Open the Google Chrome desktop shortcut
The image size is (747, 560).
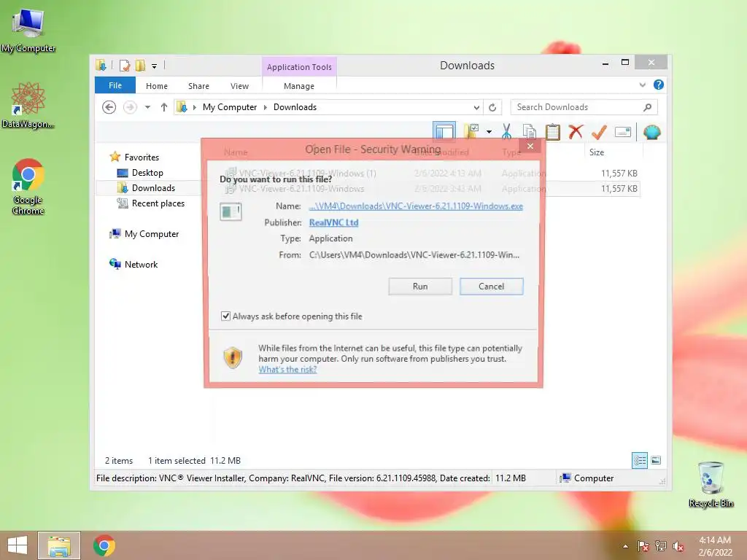tap(28, 186)
